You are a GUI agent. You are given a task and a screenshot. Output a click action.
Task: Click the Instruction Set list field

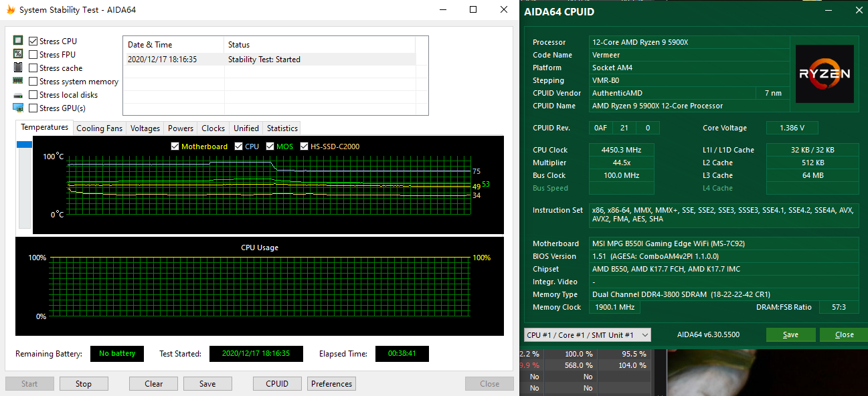coord(723,215)
